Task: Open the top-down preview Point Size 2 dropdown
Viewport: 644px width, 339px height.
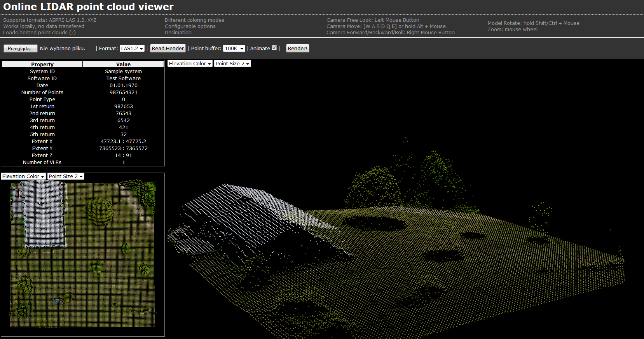Action: tap(66, 176)
